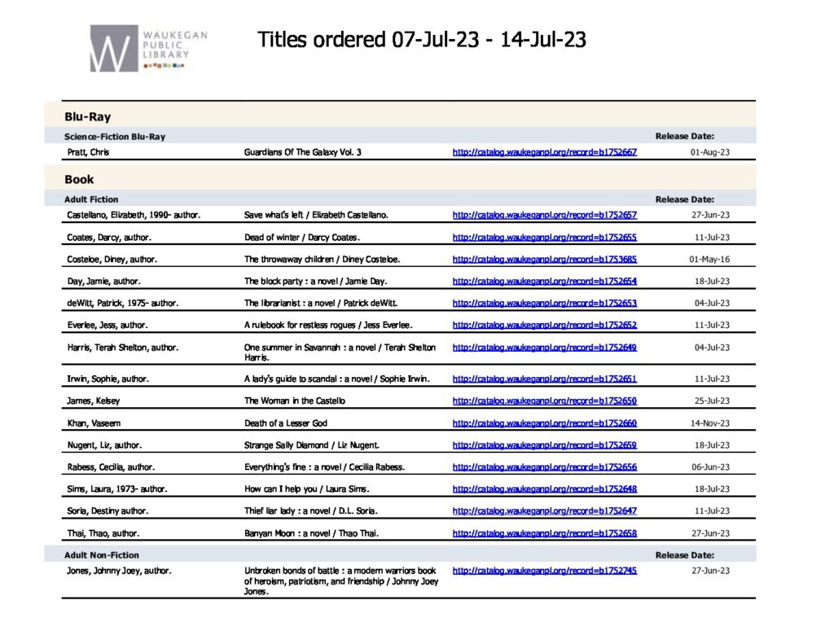Select the Adult Non-Fiction section header
Viewport: 834px width, 644px height.
tap(102, 554)
